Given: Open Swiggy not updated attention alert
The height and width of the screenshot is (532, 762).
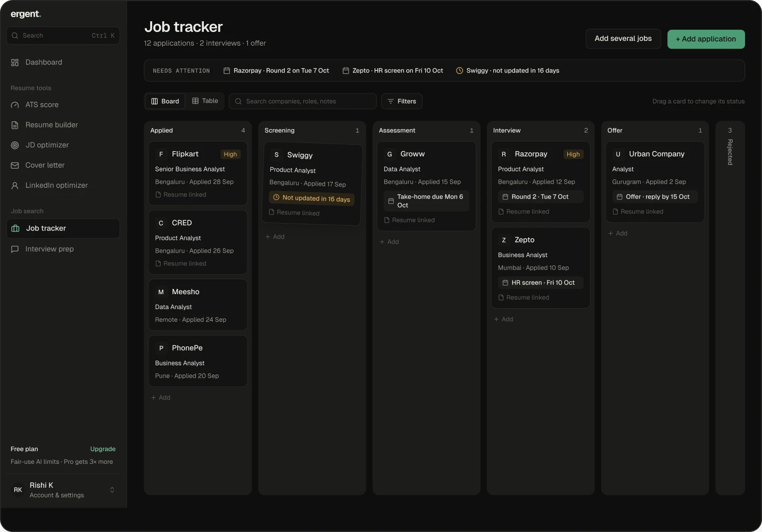Looking at the screenshot, I should 508,71.
